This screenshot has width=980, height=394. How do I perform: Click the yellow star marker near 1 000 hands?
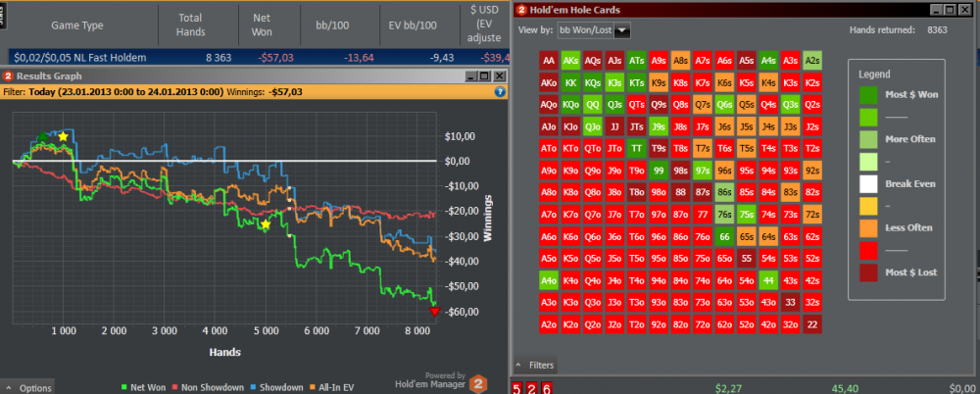click(64, 136)
